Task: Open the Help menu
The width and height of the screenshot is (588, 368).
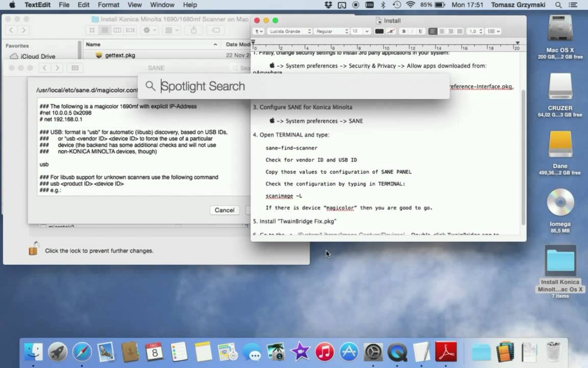Action: pos(190,5)
